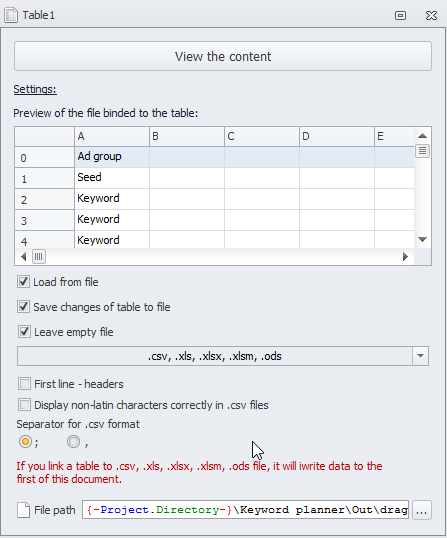Click the View the content button
Image resolution: width=447 pixels, height=538 pixels.
pos(223,56)
